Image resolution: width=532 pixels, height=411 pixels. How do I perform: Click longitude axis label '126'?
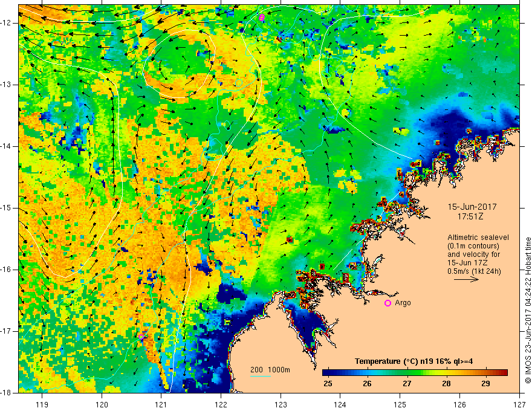coord(459,405)
